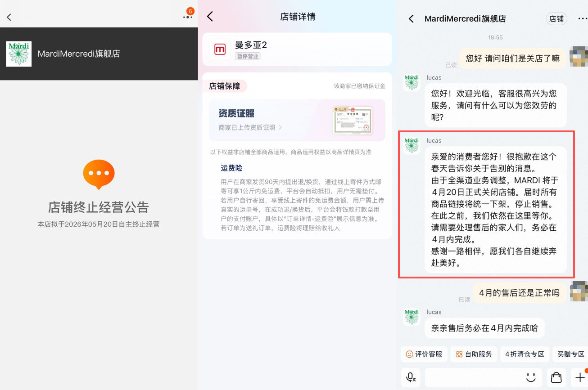
Task: Go back from 店铺详情 page
Action: click(x=209, y=16)
